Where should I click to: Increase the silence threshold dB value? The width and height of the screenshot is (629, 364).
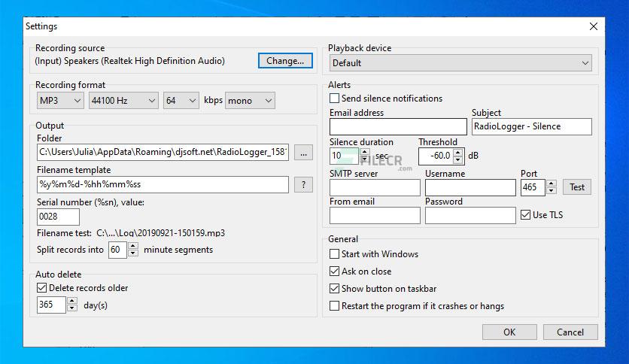[458, 153]
